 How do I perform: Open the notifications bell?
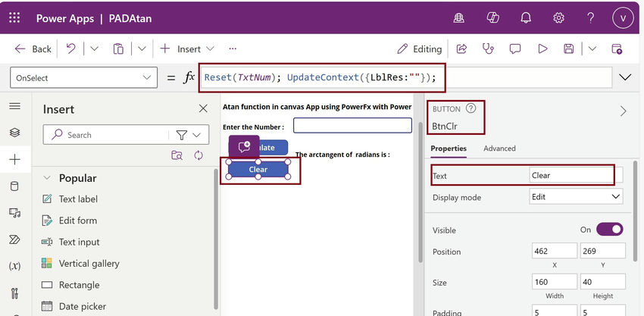(526, 18)
